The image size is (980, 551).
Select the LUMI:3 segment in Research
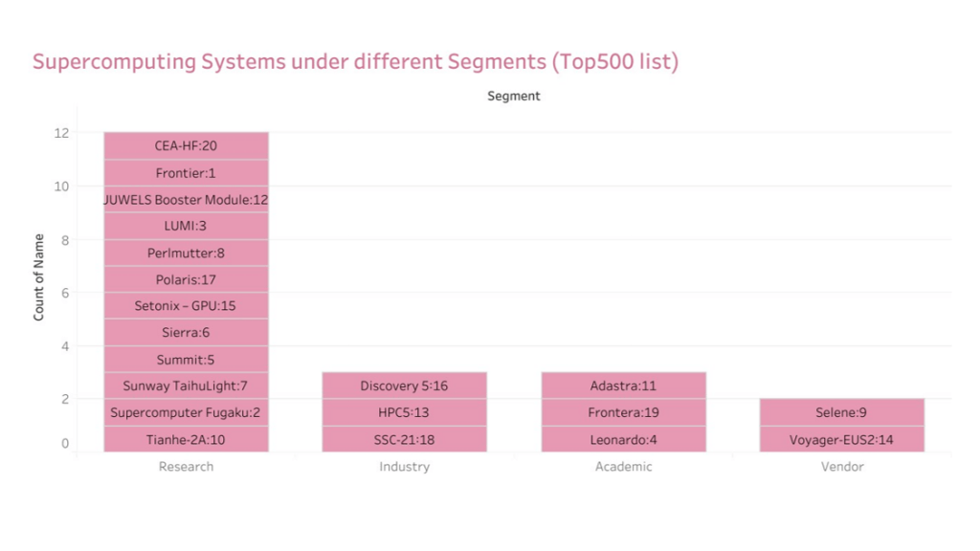coord(186,226)
